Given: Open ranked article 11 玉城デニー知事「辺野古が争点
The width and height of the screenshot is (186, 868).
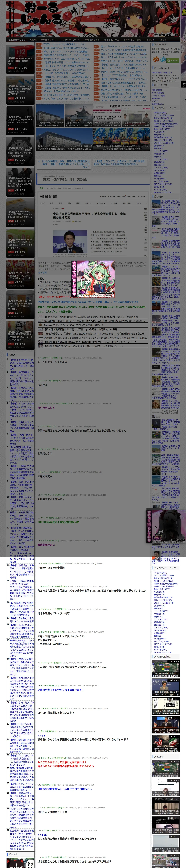Looking at the screenshot, I should (x=22, y=519).
